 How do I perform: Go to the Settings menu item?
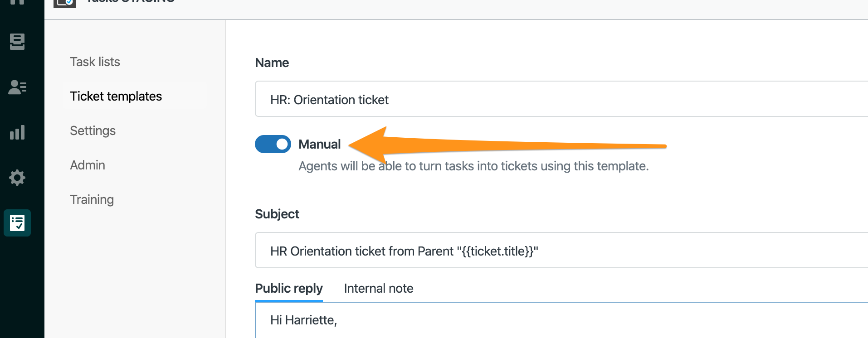(x=93, y=130)
